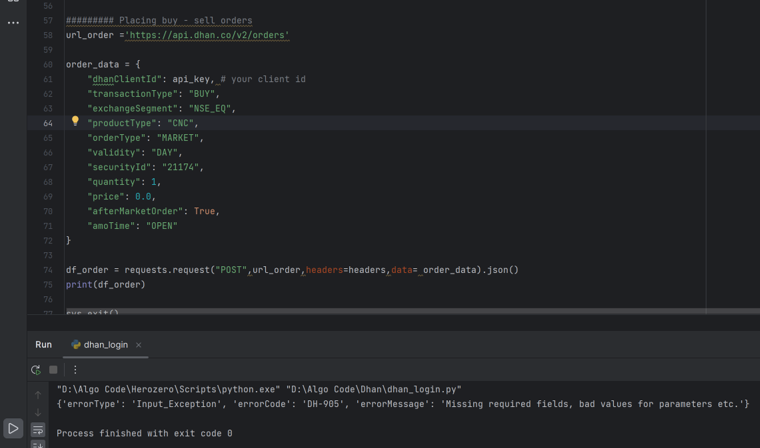The width and height of the screenshot is (760, 448).
Task: Toggle soft-wrap in the console output
Action: [38, 429]
